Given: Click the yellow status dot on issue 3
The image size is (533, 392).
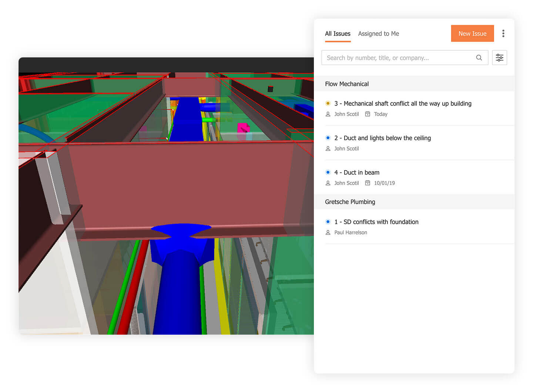Looking at the screenshot, I should [x=328, y=104].
